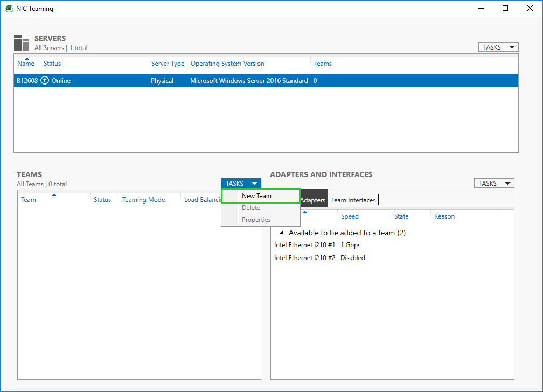Sort servers by Name column

(26, 64)
